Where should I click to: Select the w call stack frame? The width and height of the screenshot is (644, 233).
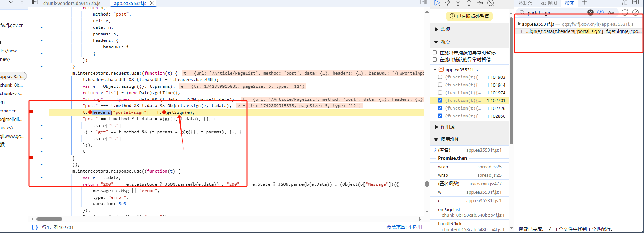[x=469, y=192]
